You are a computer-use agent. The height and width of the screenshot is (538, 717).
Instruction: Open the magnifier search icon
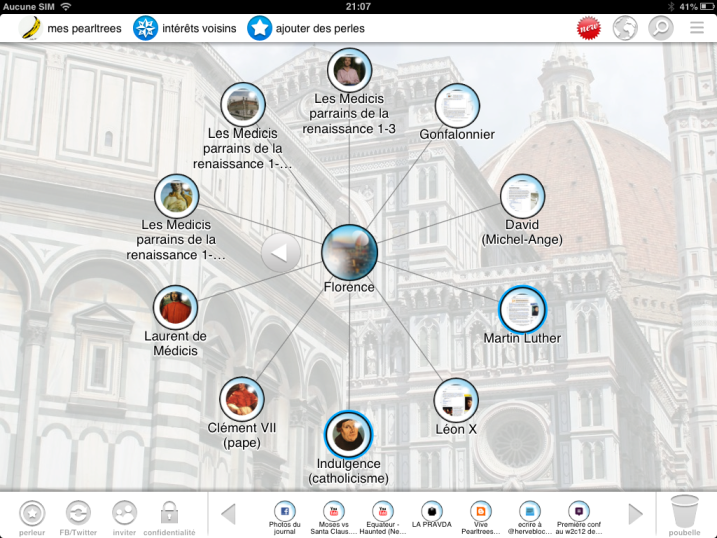pyautogui.click(x=660, y=28)
